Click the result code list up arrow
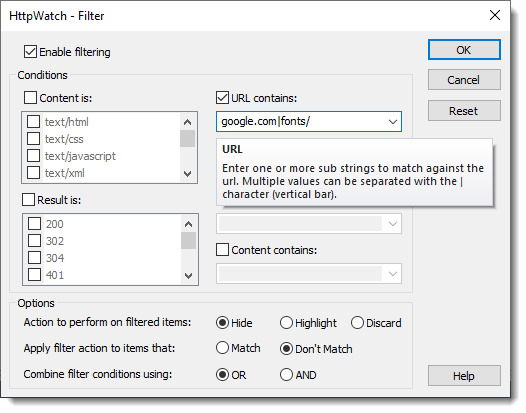Image resolution: width=526 pixels, height=413 pixels. [x=189, y=224]
